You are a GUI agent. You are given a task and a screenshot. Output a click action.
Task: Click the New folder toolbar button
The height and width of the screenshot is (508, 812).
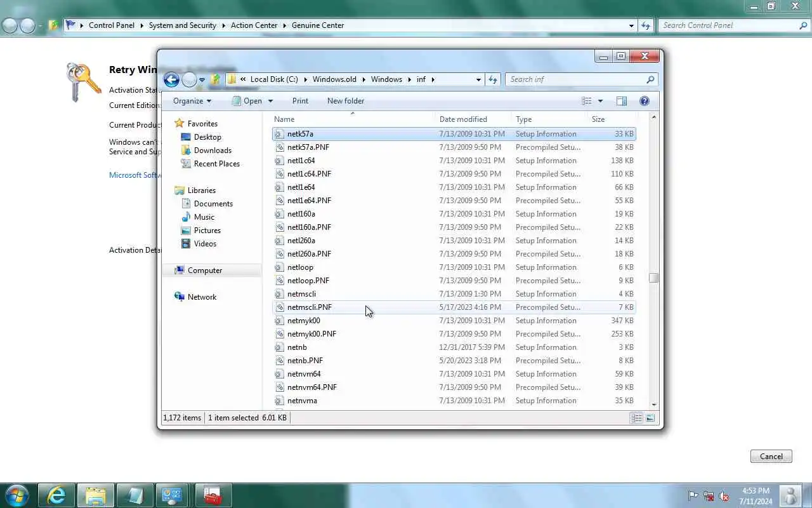click(346, 101)
